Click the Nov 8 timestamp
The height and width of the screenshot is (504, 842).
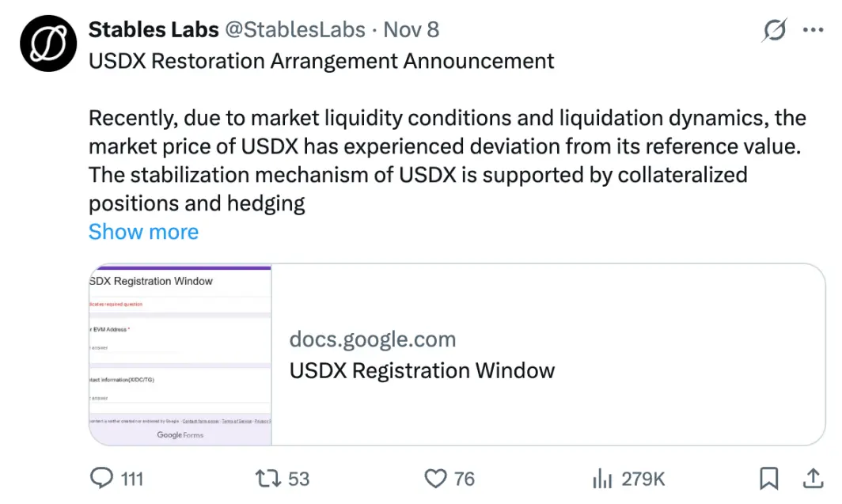point(412,30)
